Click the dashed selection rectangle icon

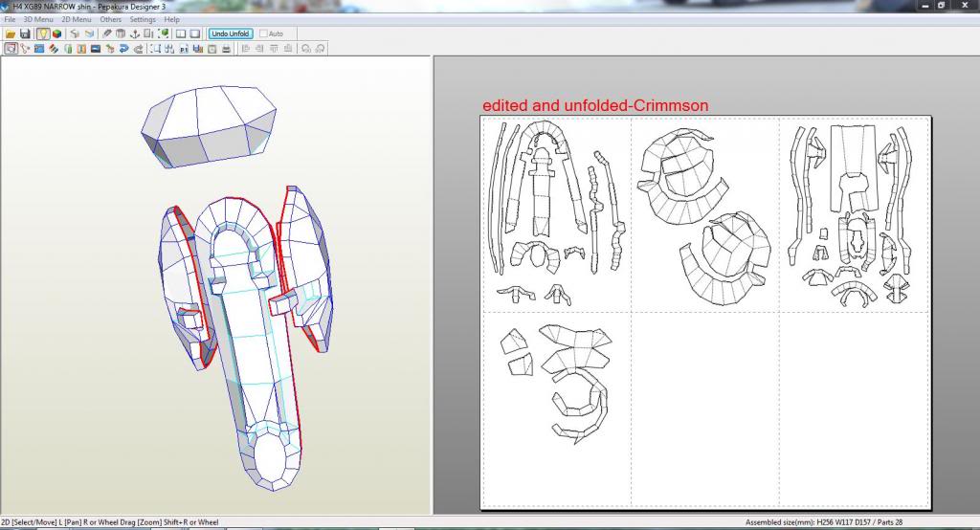(155, 49)
